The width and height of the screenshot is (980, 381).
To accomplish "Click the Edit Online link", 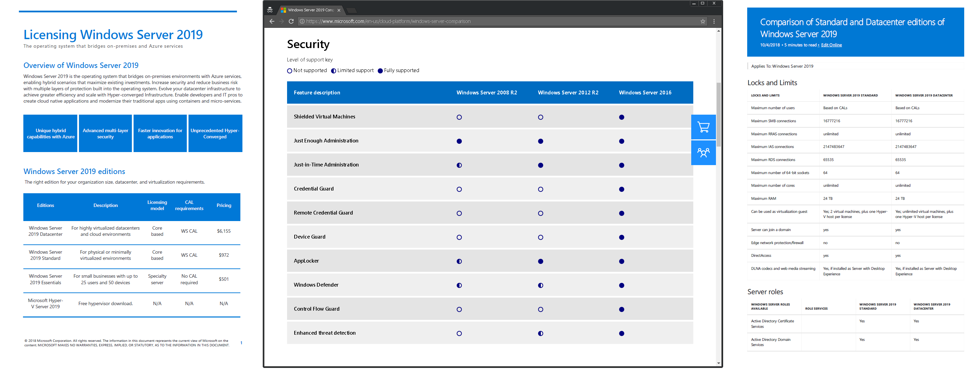I will coord(831,45).
